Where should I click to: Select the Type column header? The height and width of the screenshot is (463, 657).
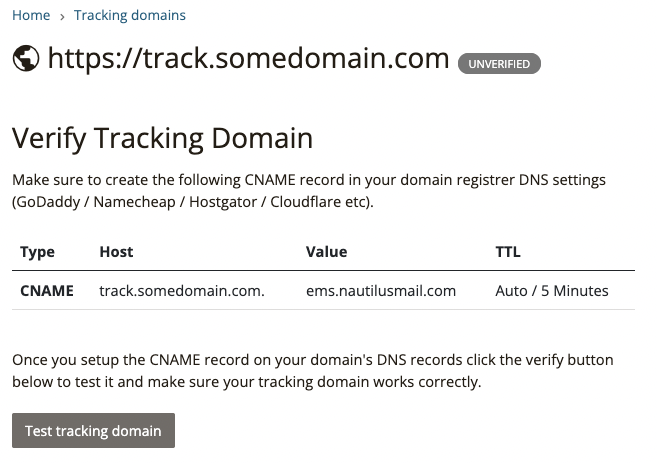click(x=37, y=252)
